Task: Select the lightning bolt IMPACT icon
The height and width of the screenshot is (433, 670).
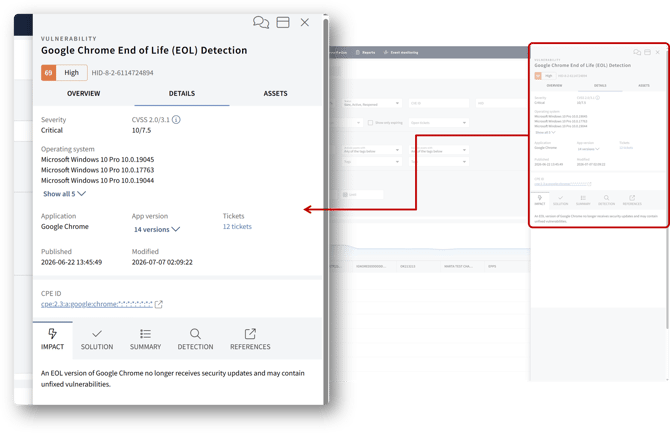Action: tap(52, 333)
